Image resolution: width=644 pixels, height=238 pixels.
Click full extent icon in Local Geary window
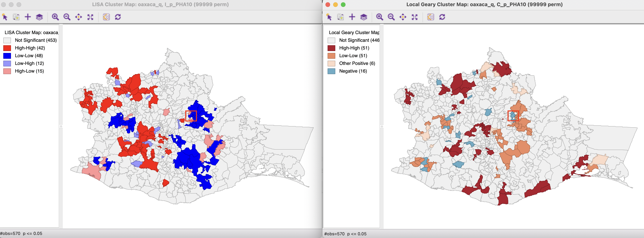click(414, 17)
